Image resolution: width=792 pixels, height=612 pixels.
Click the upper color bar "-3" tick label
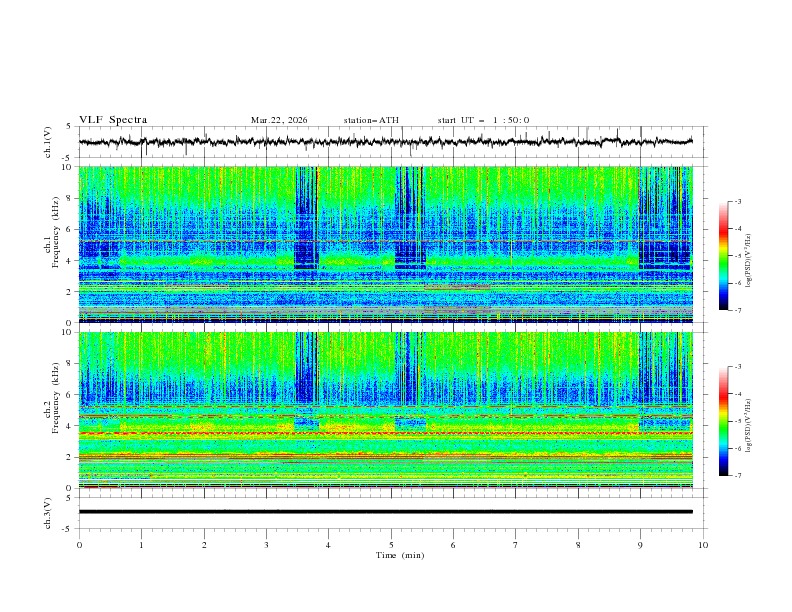737,202
